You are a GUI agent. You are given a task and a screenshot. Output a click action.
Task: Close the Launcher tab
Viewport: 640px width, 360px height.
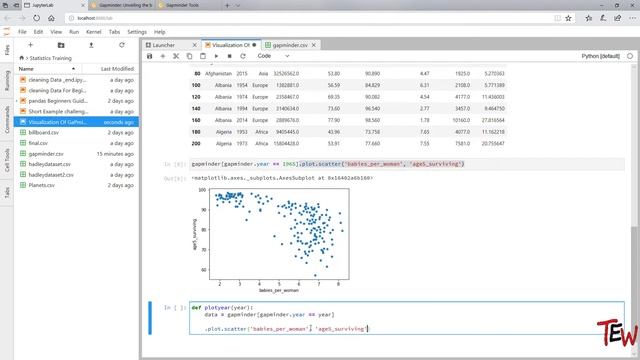[195, 45]
